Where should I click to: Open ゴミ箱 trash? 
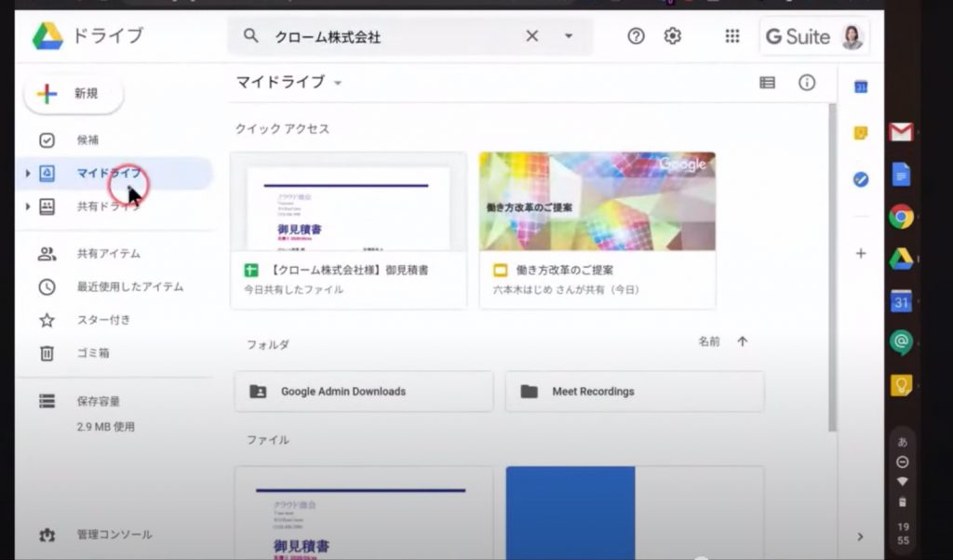pyautogui.click(x=93, y=353)
